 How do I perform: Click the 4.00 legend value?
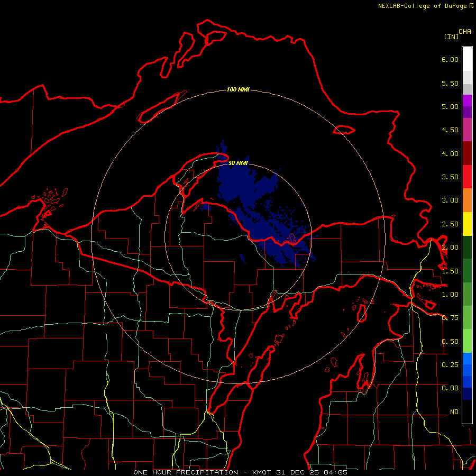pos(450,153)
